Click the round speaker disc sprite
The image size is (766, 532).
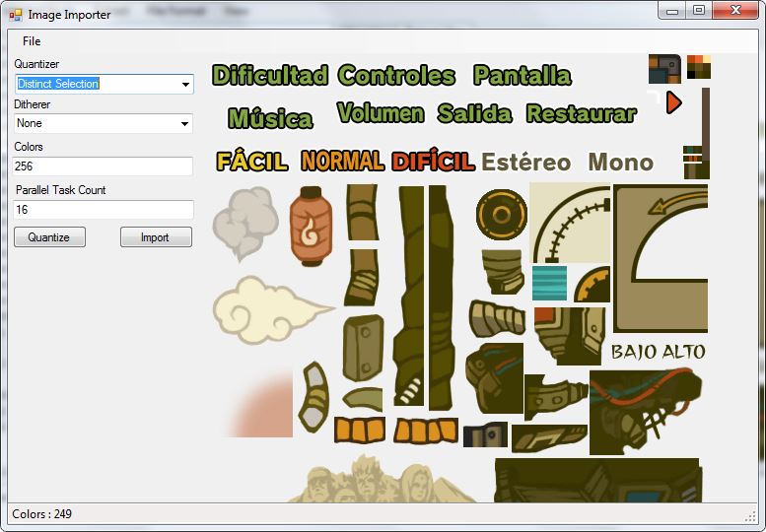click(x=502, y=215)
